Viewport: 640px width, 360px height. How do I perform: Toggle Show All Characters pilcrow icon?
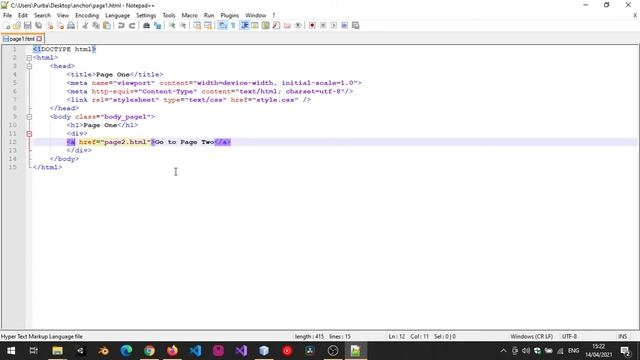coord(233,25)
